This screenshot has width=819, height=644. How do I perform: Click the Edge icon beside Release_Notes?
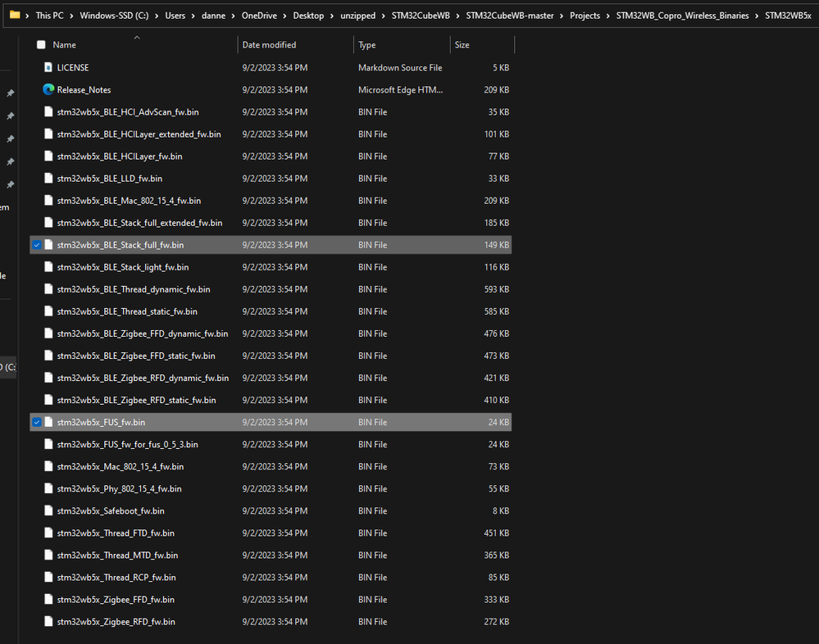48,89
